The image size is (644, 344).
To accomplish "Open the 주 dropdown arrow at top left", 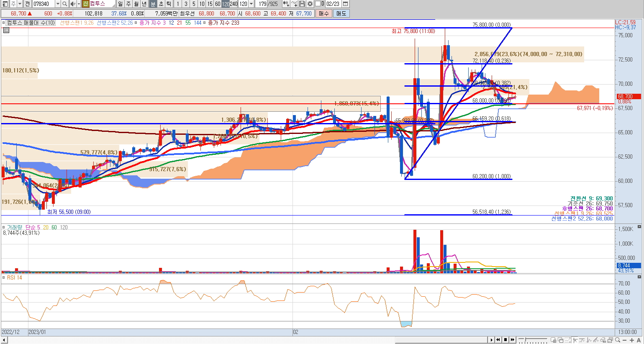I will [20, 4].
